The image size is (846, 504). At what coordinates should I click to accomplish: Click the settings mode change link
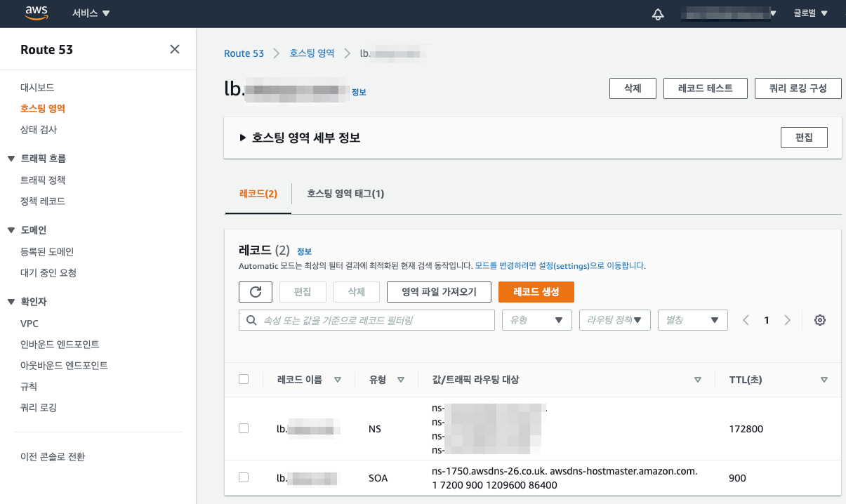(x=560, y=266)
